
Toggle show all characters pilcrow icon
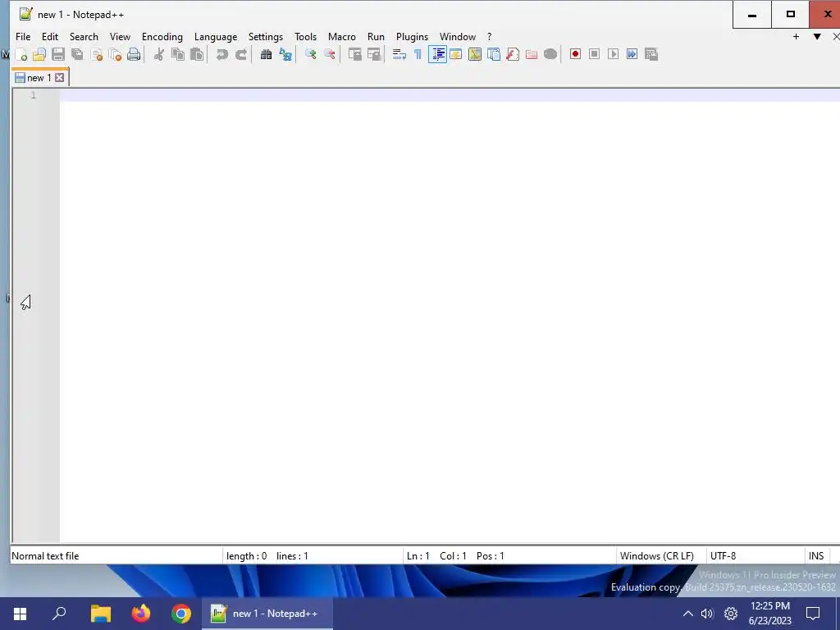point(418,54)
